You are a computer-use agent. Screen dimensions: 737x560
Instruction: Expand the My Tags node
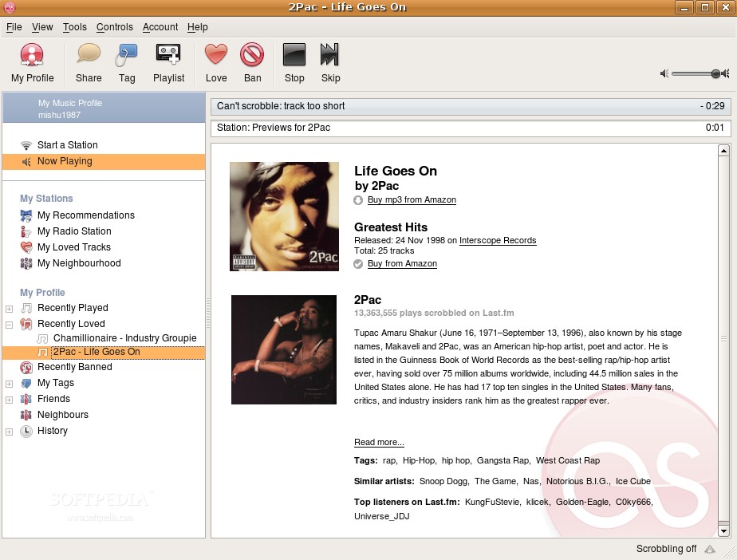click(9, 385)
